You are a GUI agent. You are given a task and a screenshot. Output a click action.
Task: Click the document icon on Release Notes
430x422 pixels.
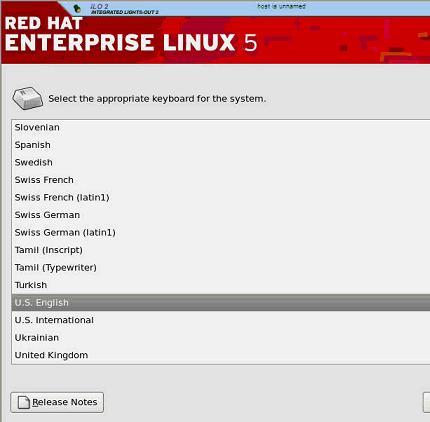[x=24, y=402]
